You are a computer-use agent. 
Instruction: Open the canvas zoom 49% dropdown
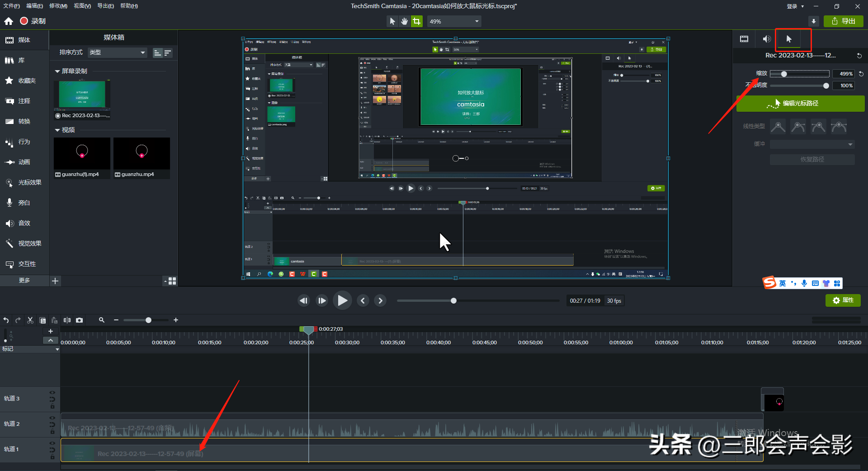tap(454, 21)
